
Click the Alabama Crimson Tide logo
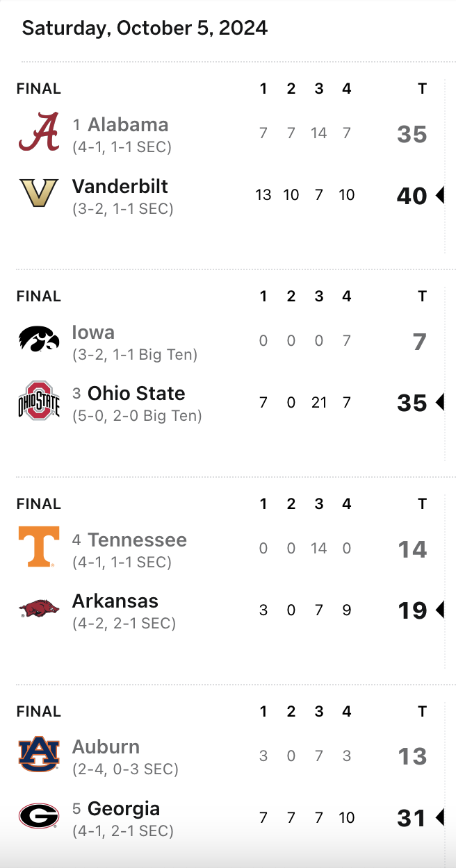point(39,132)
